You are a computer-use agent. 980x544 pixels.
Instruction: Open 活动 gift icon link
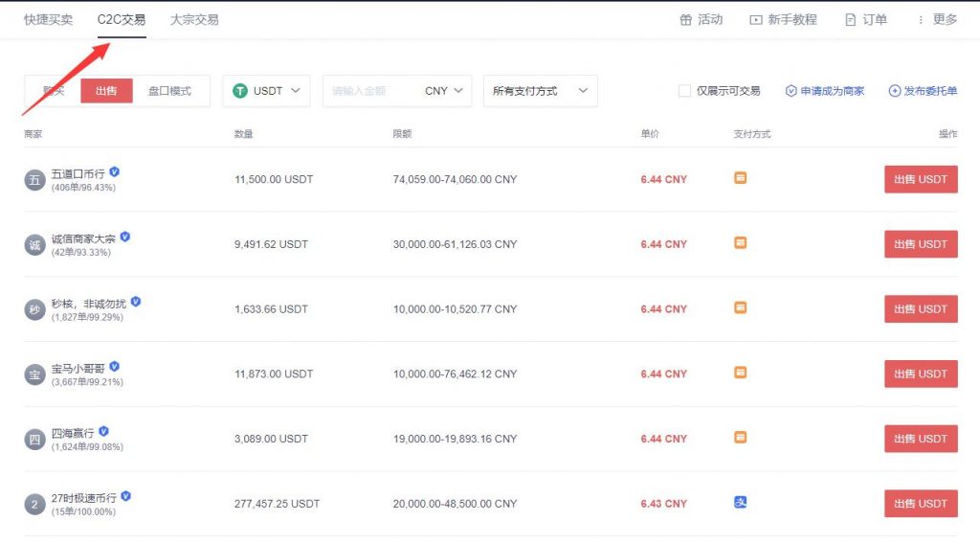point(685,20)
